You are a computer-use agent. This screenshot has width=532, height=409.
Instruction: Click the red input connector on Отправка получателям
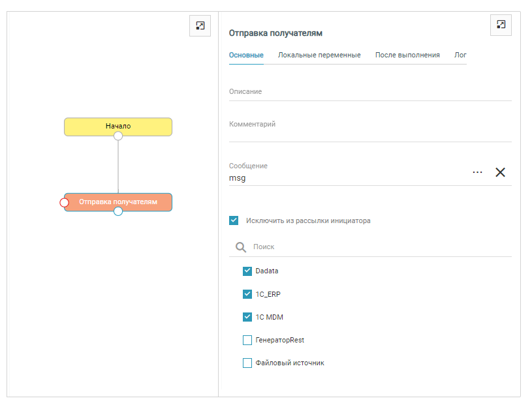(x=64, y=202)
